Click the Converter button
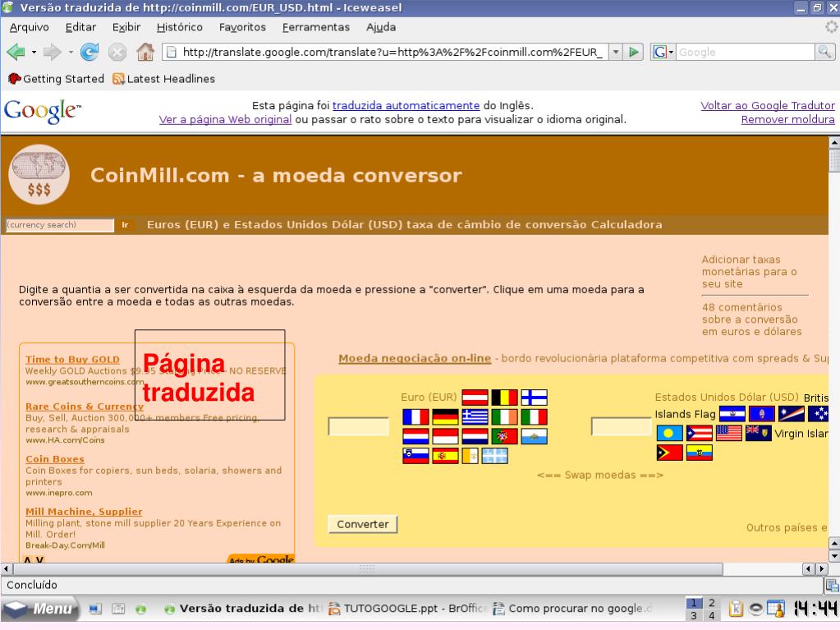Viewport: 840px width, 630px height. 363,525
